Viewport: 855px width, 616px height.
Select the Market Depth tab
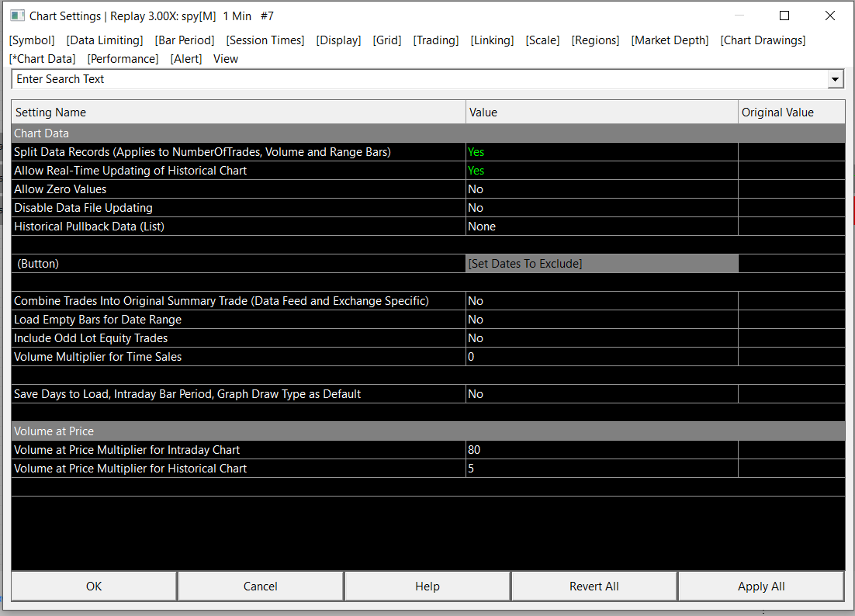[670, 40]
